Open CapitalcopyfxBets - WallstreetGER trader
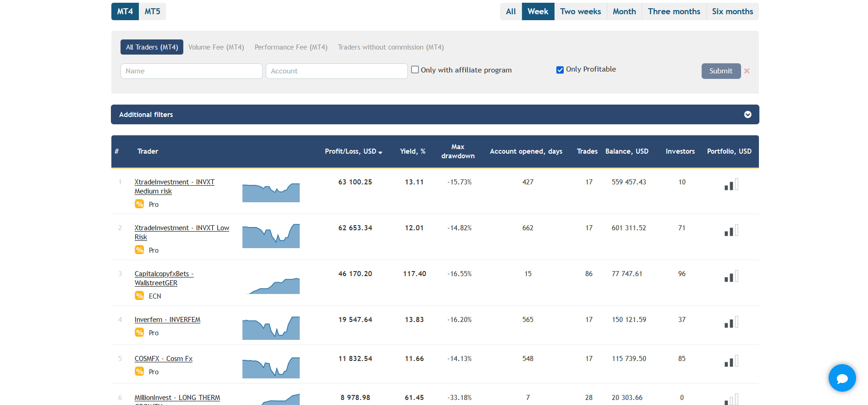The image size is (868, 405). 164,278
